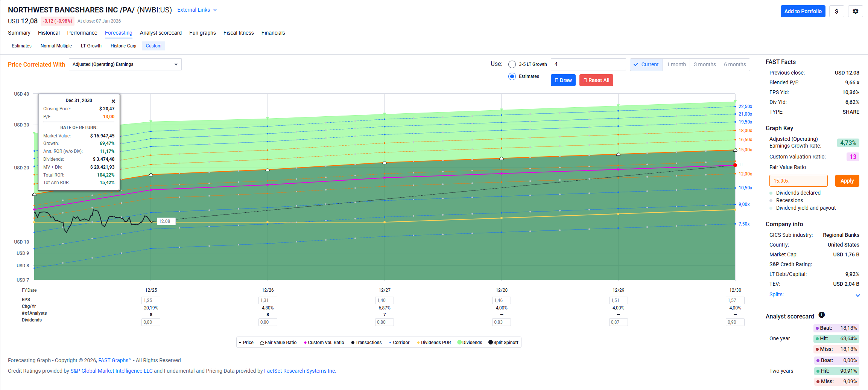Click the dollar currency icon button
The width and height of the screenshot is (868, 390).
pos(836,11)
